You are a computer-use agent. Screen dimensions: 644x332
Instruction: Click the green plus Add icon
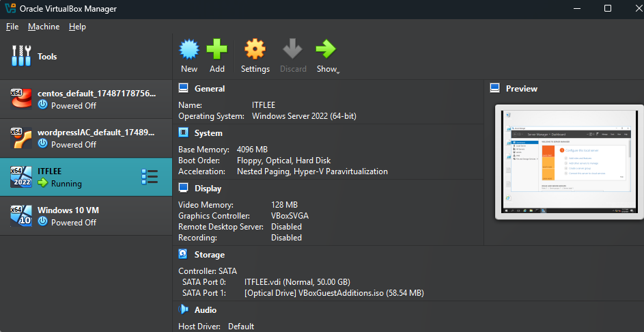[217, 50]
